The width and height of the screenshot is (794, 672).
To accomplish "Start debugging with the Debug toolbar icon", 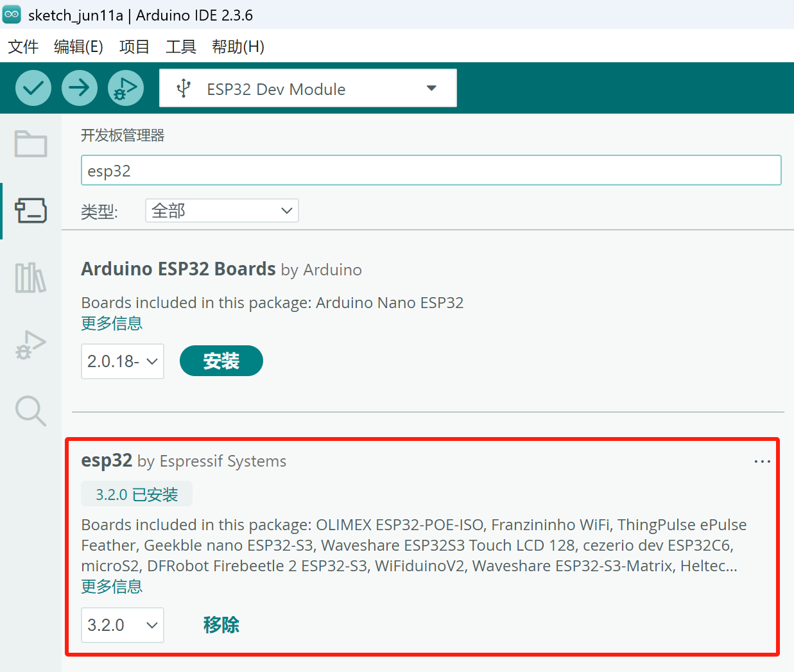I will [x=126, y=88].
